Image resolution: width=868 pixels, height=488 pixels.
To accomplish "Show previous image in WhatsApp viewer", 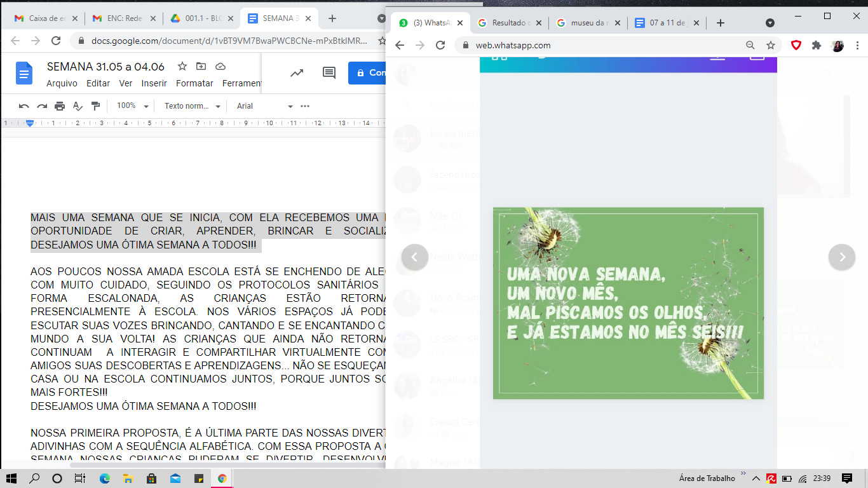I will pos(415,257).
